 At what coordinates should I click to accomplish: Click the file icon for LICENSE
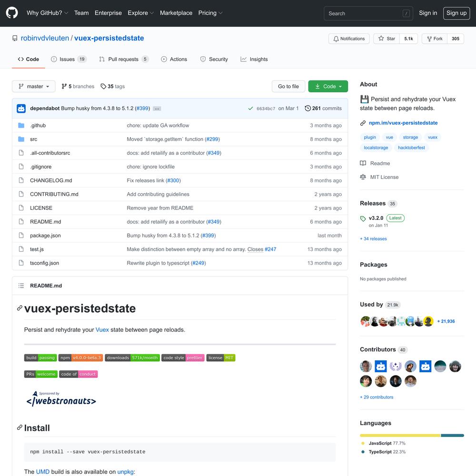coord(21,208)
